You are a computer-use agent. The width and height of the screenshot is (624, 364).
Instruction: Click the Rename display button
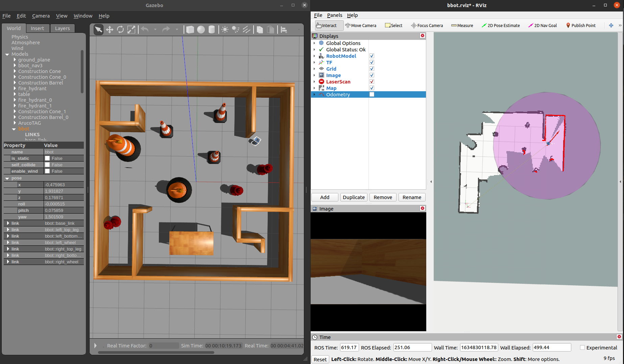click(x=412, y=197)
